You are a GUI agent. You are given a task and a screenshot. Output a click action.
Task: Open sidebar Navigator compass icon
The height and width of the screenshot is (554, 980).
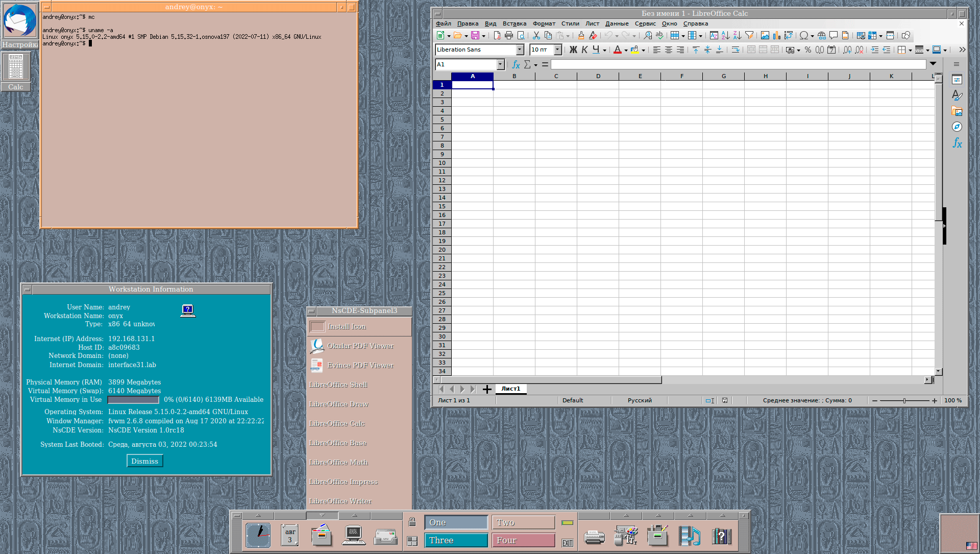pos(957,127)
